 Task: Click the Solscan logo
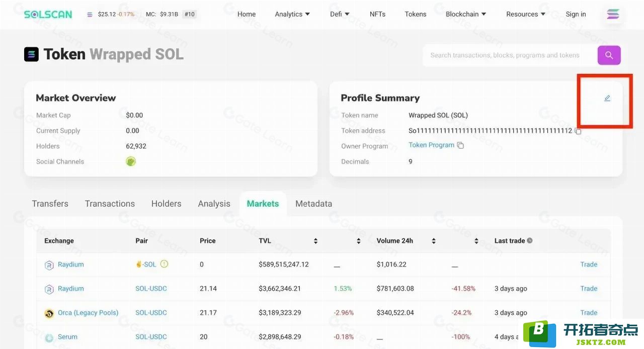(x=48, y=14)
